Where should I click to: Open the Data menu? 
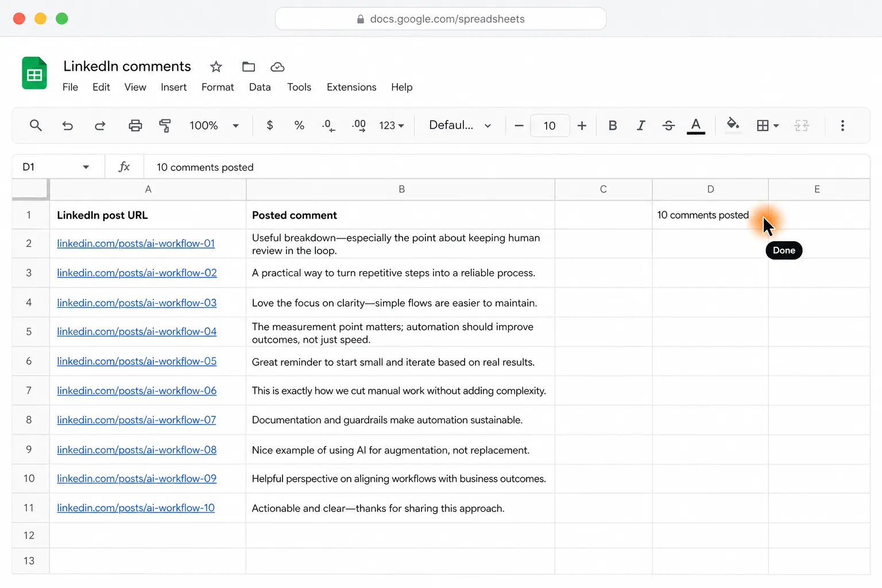[x=260, y=87]
